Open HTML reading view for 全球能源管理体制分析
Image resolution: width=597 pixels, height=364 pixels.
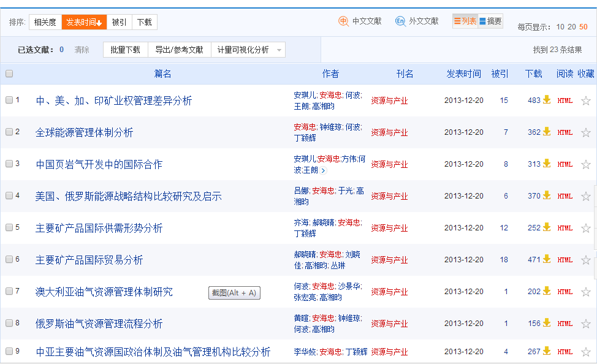[x=564, y=132]
